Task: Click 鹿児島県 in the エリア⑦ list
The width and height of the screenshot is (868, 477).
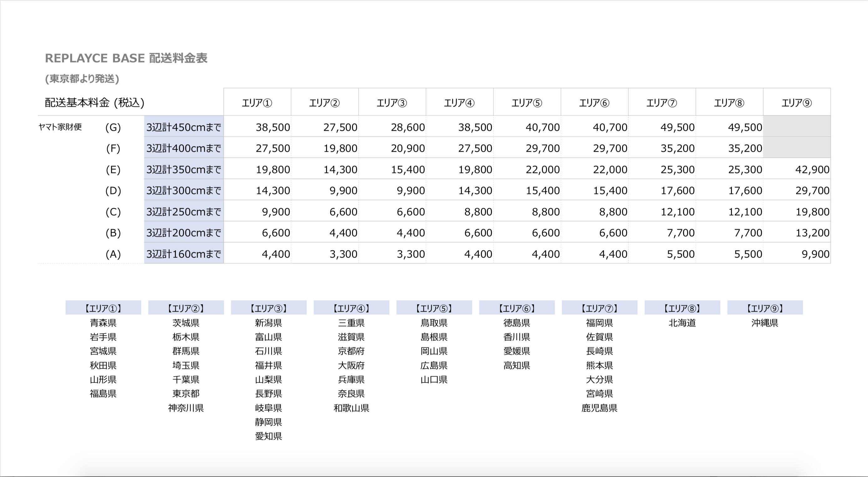Action: pos(599,408)
